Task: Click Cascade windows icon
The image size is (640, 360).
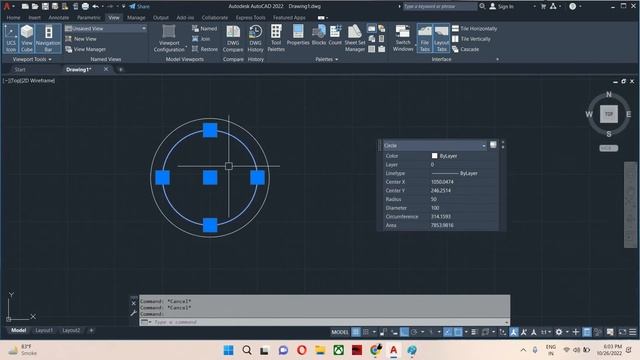Action: pyautogui.click(x=456, y=49)
